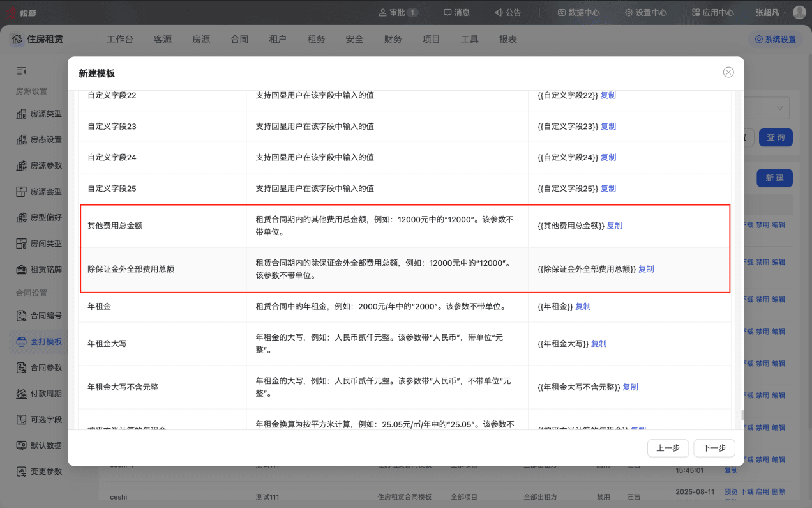Open 消息 messages in top bar
The height and width of the screenshot is (508, 812).
click(457, 12)
